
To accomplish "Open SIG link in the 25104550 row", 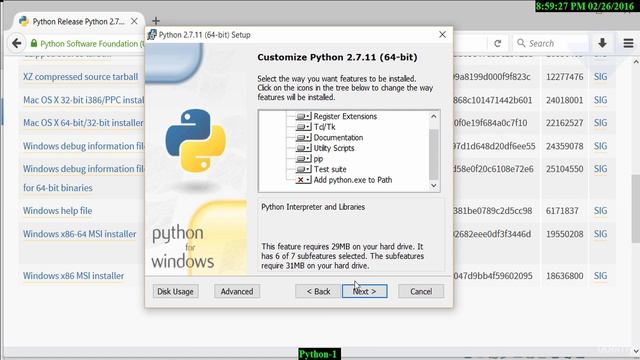I will 600,169.
